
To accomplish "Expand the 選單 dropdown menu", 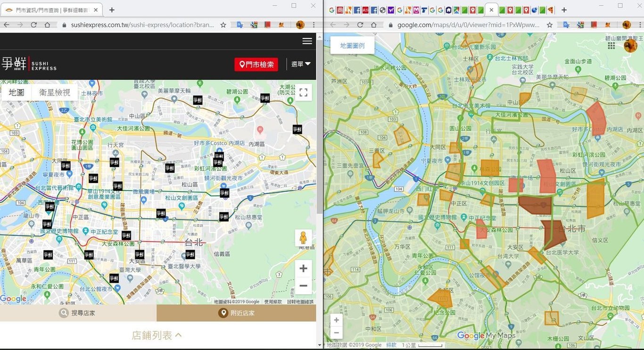I will [x=301, y=64].
